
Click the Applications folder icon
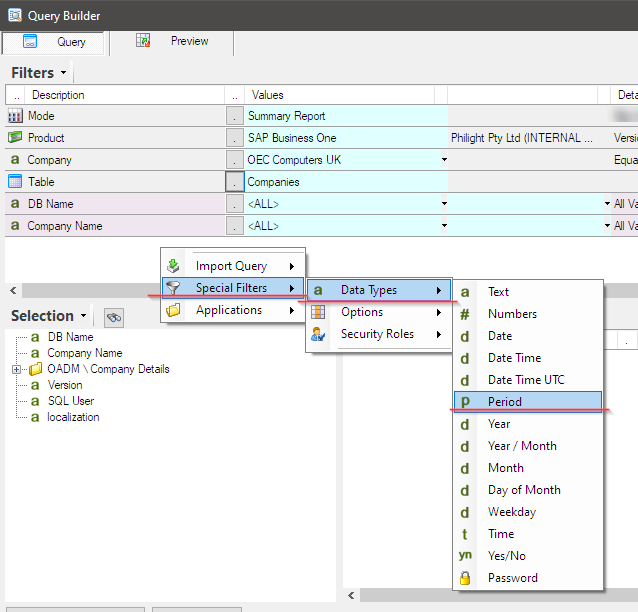point(173,310)
